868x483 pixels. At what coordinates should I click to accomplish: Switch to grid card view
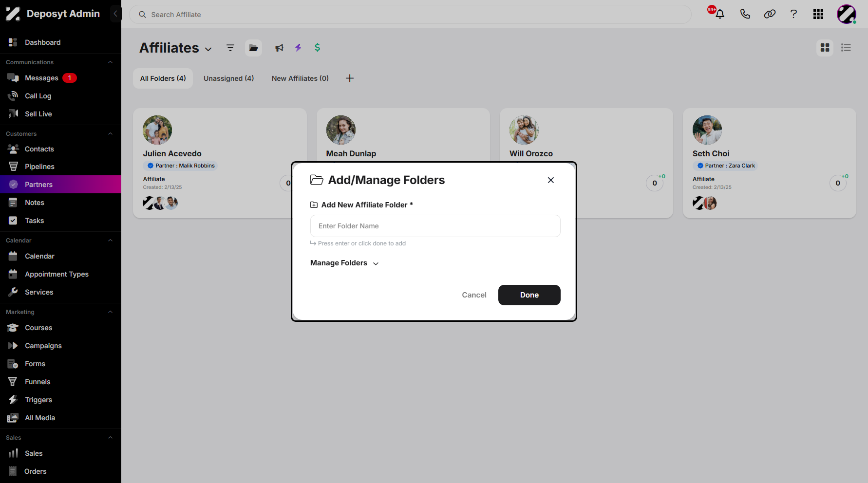825,48
